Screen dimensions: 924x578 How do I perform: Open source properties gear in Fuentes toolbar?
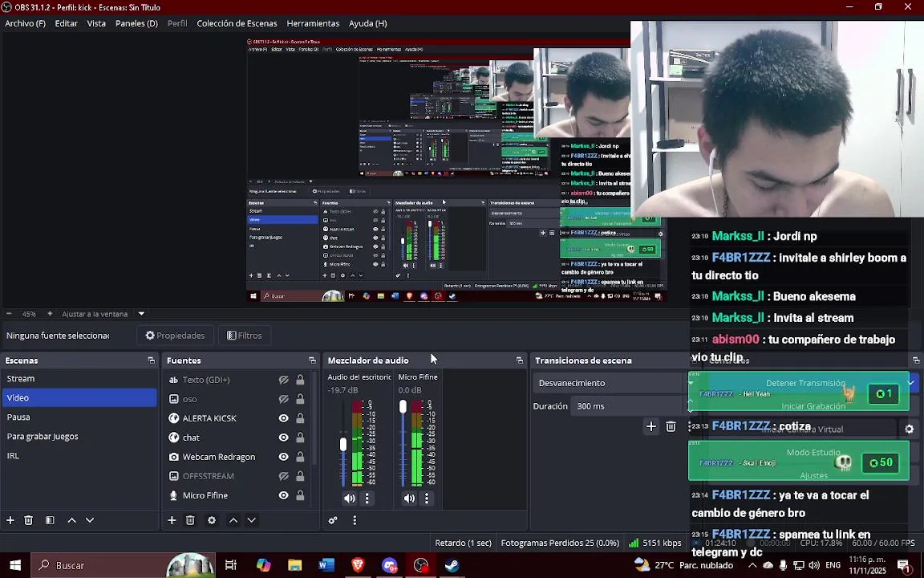212,520
